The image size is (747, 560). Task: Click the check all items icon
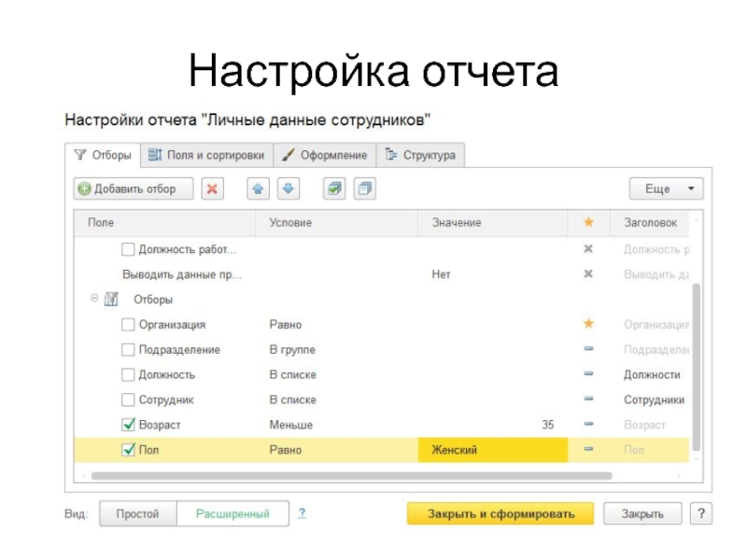tap(334, 189)
